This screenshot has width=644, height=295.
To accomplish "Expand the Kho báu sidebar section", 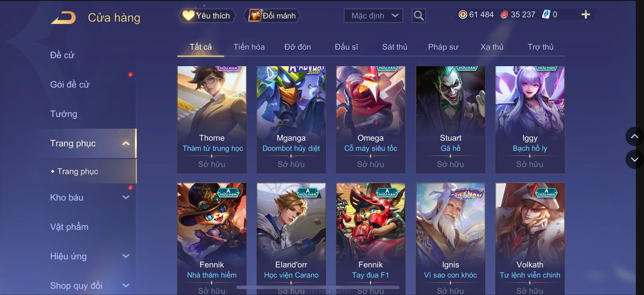I will (126, 197).
